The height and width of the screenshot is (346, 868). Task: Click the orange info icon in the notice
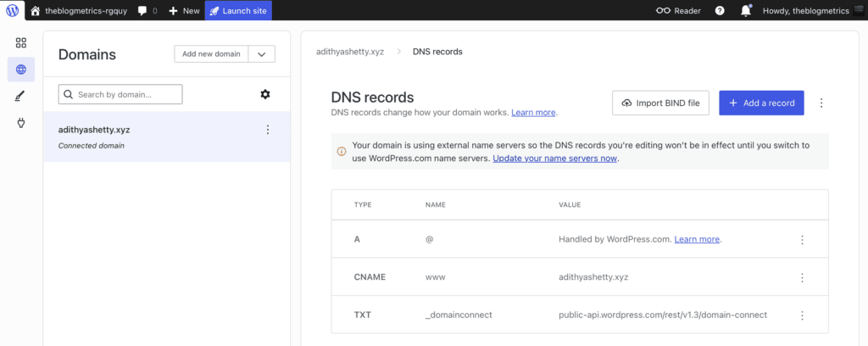342,151
